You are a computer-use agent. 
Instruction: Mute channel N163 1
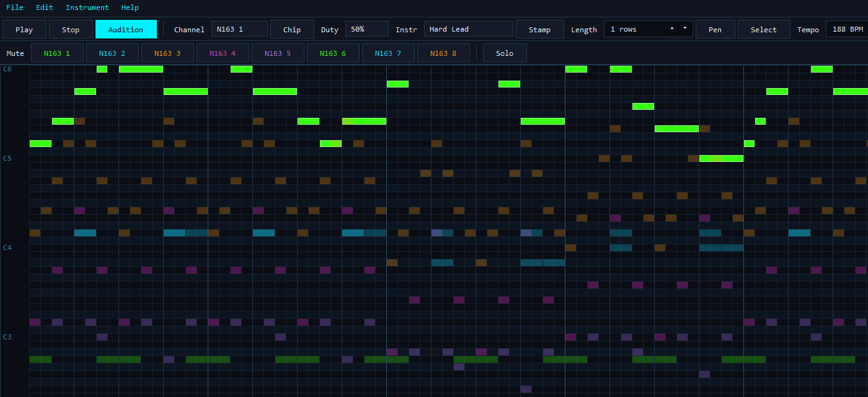[x=57, y=53]
